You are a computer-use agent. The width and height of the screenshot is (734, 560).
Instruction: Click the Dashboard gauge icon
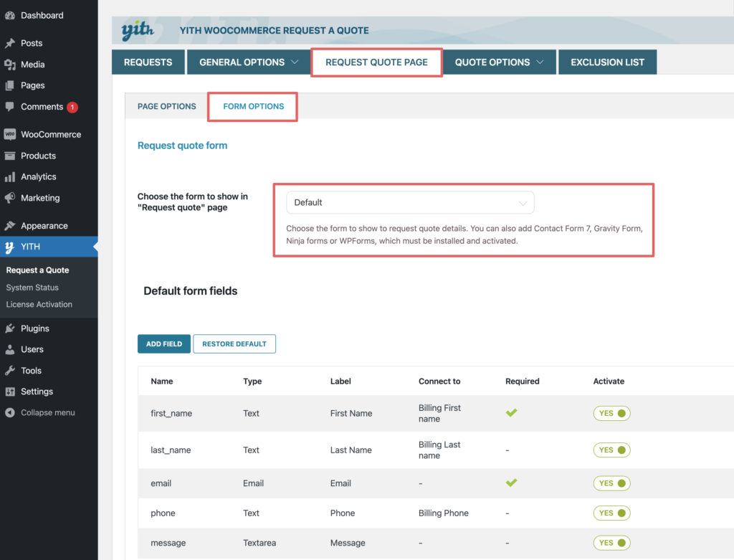pos(10,16)
